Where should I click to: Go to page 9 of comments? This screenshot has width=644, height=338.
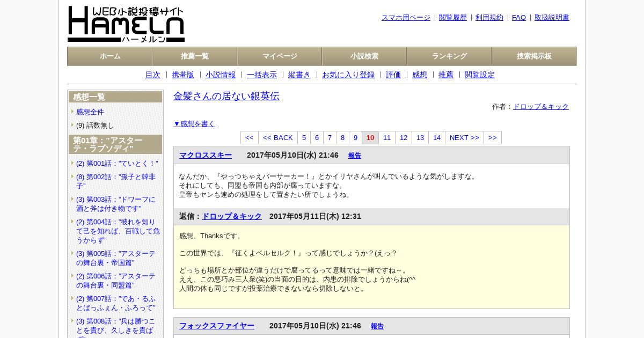click(x=356, y=138)
